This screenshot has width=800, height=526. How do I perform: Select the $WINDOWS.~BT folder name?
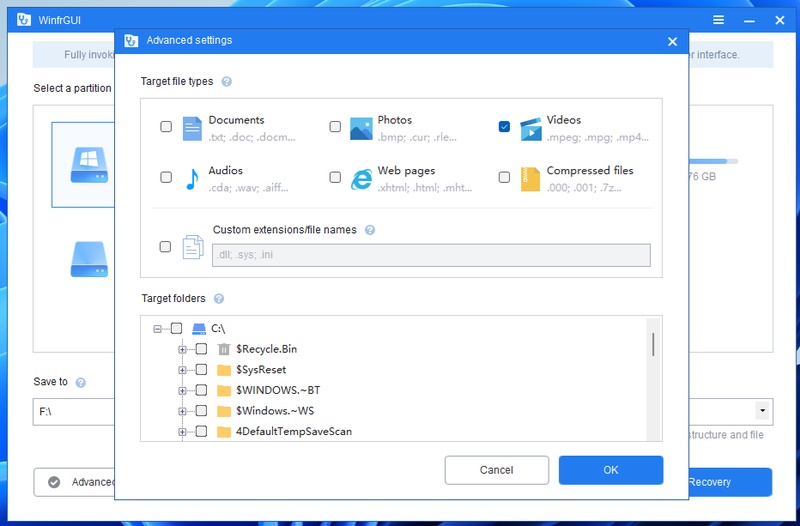pyautogui.click(x=278, y=391)
